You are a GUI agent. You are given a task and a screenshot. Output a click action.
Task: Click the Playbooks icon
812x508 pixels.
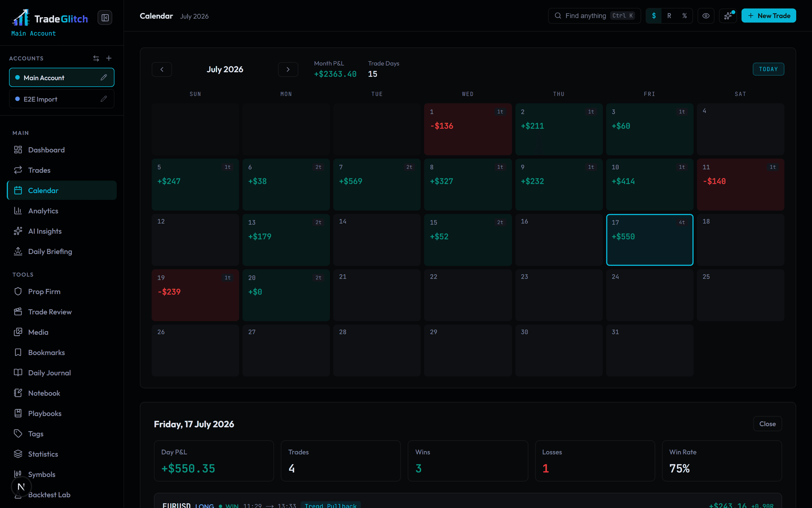click(x=18, y=413)
